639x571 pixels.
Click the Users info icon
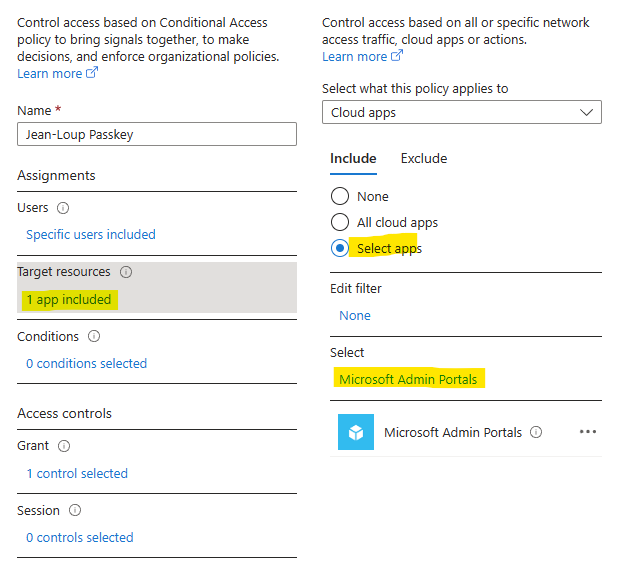[63, 208]
